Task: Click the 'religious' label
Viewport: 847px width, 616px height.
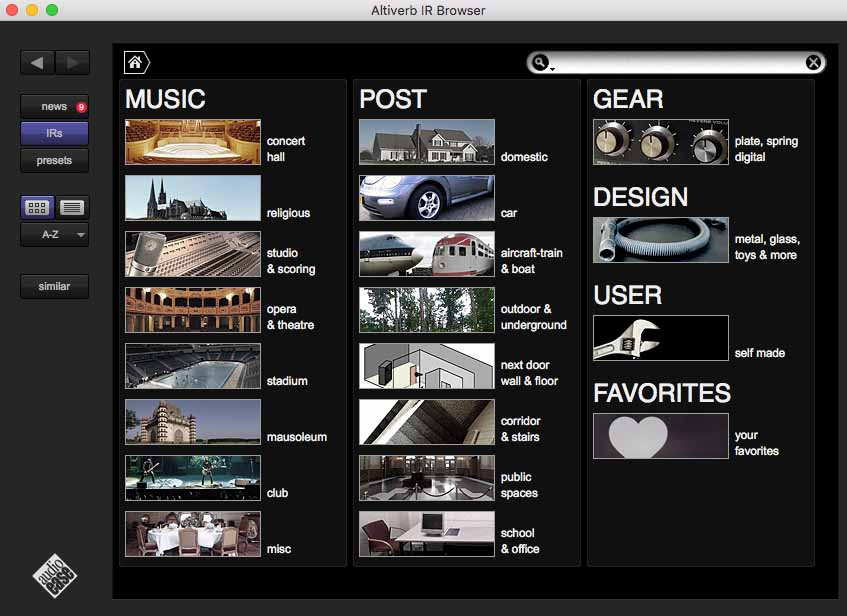Action: 288,213
